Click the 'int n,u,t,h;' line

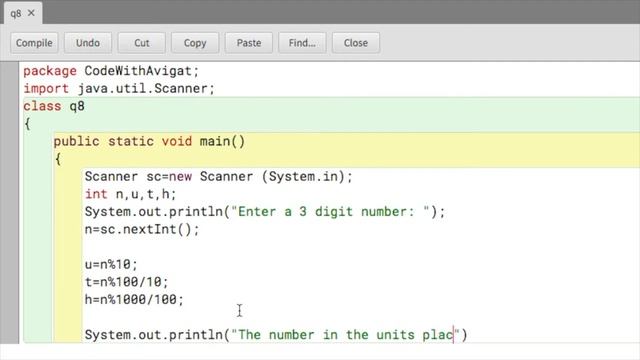pyautogui.click(x=130, y=194)
